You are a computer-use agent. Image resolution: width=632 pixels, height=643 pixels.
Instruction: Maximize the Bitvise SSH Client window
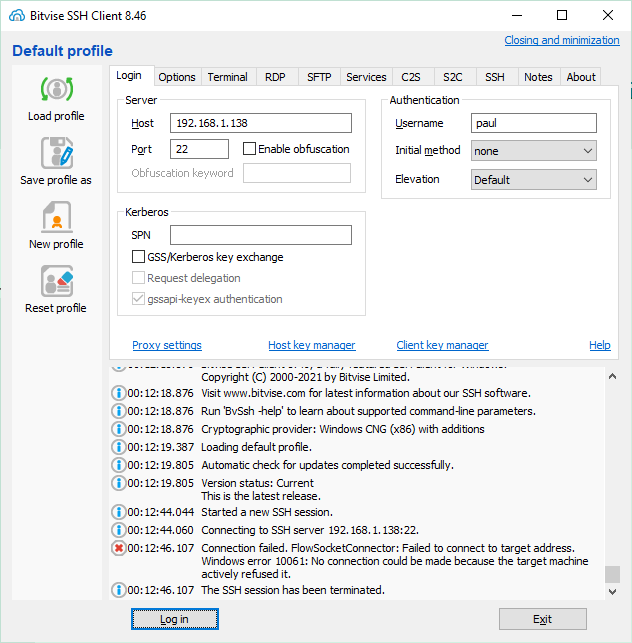pyautogui.click(x=562, y=15)
